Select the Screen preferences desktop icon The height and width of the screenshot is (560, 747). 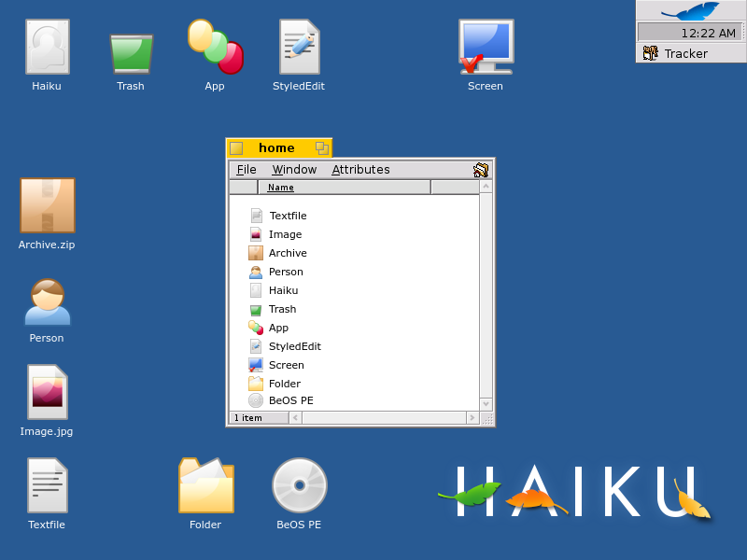[486, 47]
